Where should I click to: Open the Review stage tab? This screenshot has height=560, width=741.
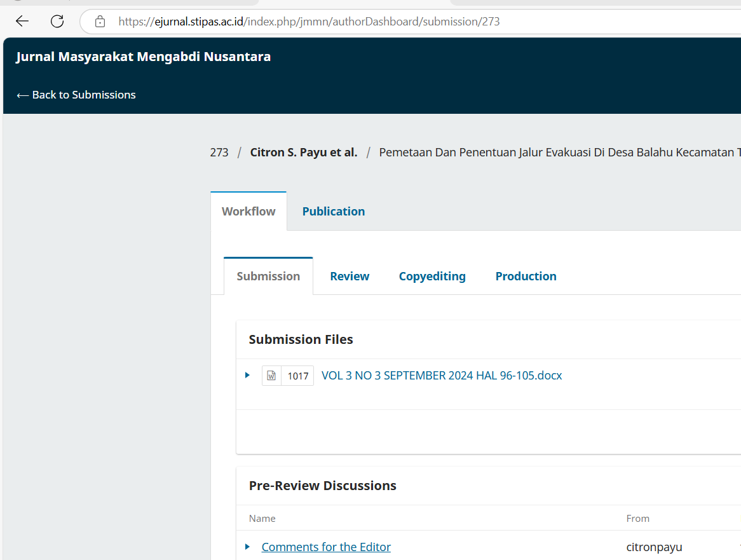tap(350, 277)
